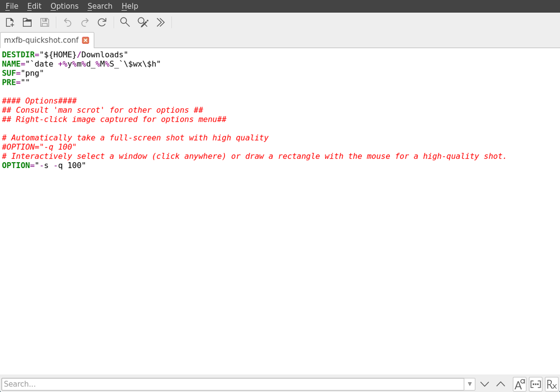Screen dimensions: 560x392
Task: Click the 'Interactively select a window' comment
Action: coord(255,156)
